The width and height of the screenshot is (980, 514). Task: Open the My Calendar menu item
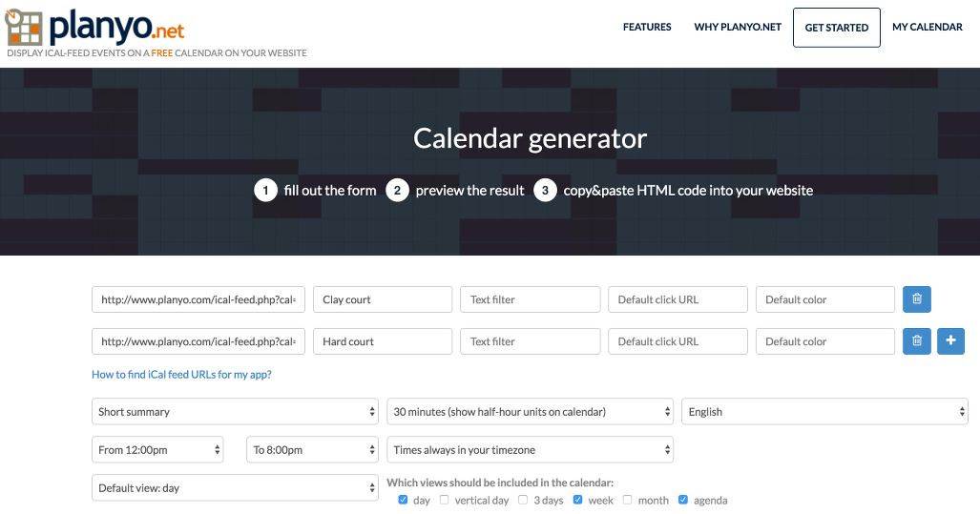pos(927,27)
